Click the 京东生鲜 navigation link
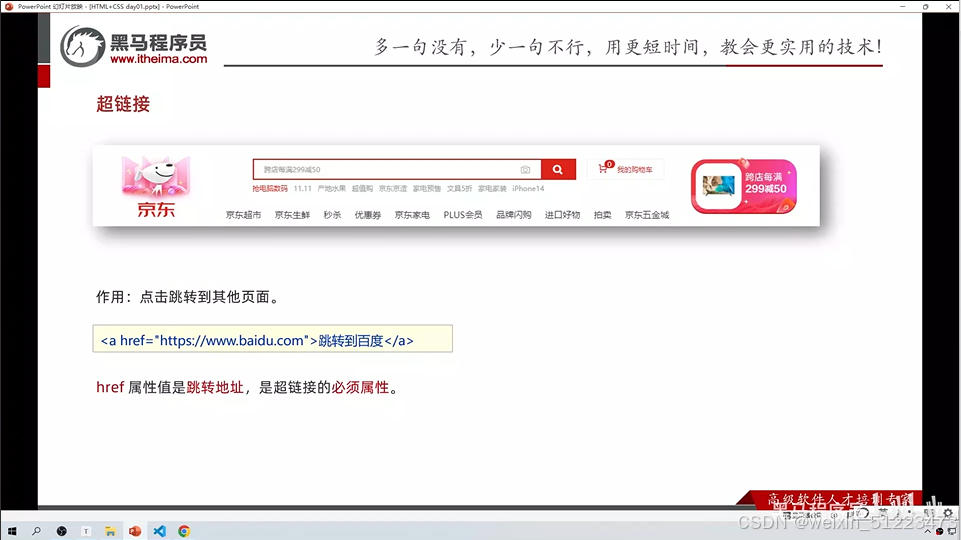The width and height of the screenshot is (961, 540). 292,215
